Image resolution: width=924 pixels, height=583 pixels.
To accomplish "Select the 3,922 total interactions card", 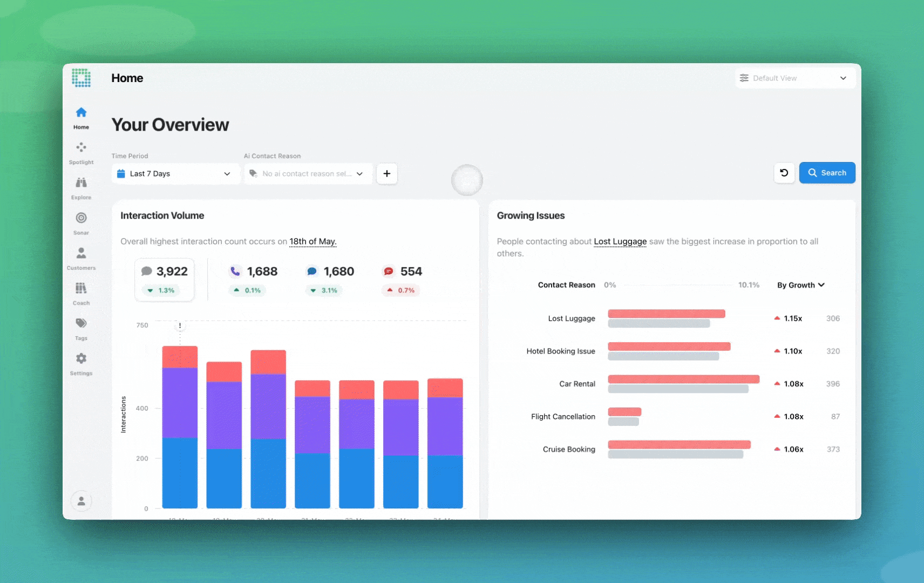I will tap(165, 280).
